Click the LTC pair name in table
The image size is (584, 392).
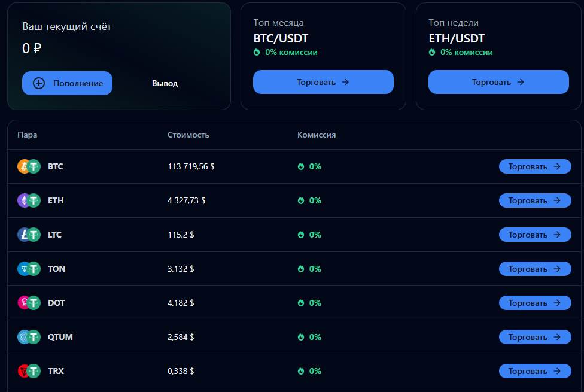[54, 235]
